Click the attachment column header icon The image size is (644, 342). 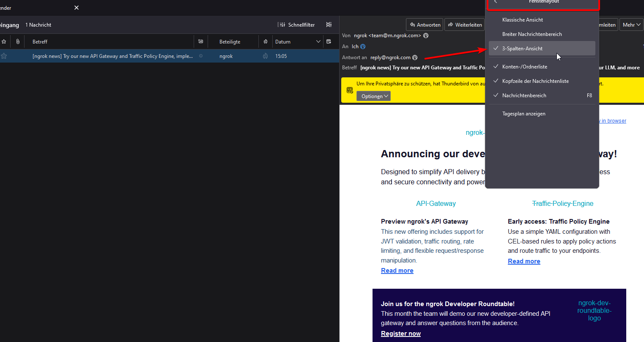click(18, 42)
